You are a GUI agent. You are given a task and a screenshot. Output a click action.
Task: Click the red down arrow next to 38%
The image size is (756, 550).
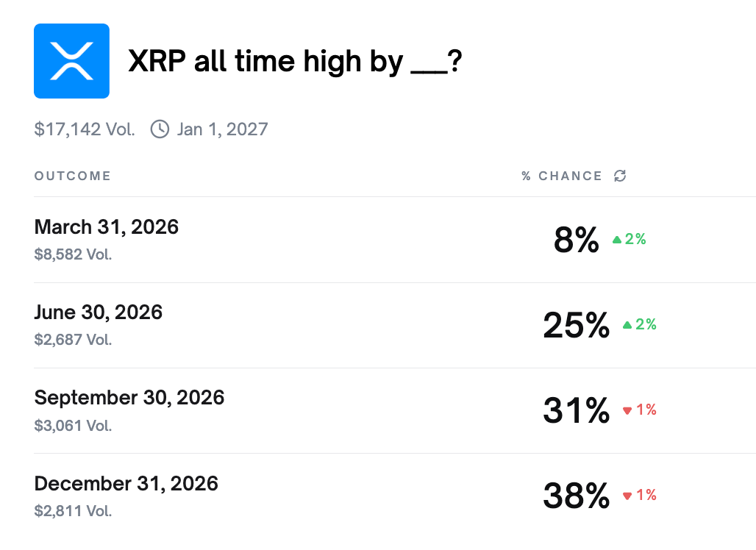pos(627,495)
